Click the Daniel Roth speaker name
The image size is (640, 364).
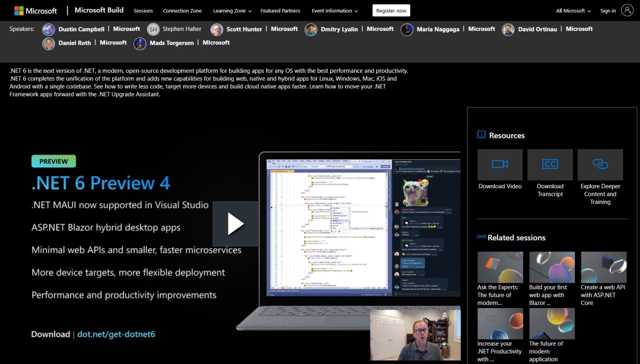74,43
